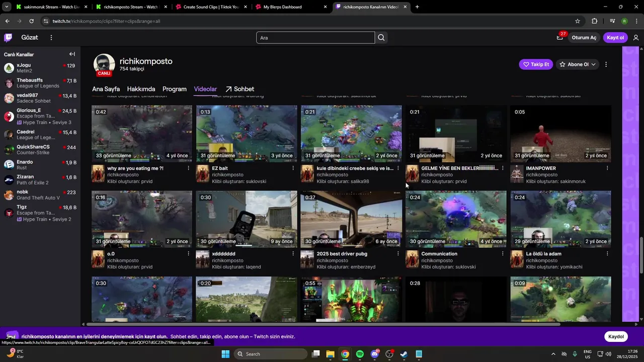Click the Twitch logo home icon
The width and height of the screenshot is (644, 362).
click(x=8, y=37)
